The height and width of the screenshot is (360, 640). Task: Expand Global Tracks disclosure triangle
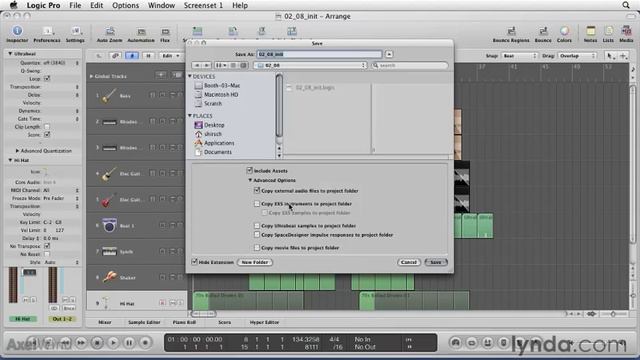pyautogui.click(x=91, y=76)
